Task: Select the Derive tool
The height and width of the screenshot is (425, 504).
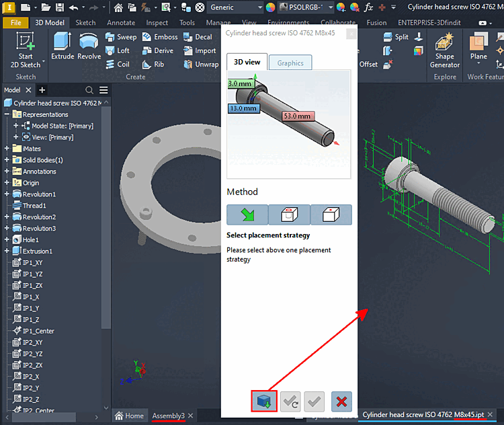Action: (x=157, y=50)
